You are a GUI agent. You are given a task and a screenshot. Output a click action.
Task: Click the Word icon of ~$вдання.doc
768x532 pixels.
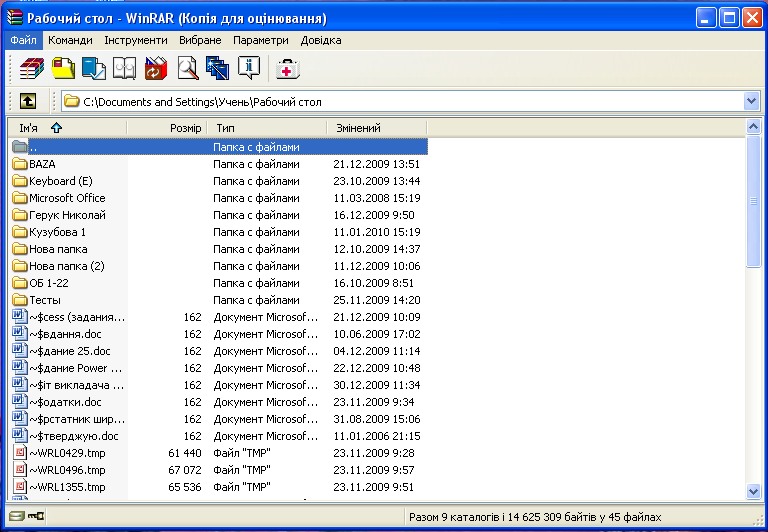point(20,334)
